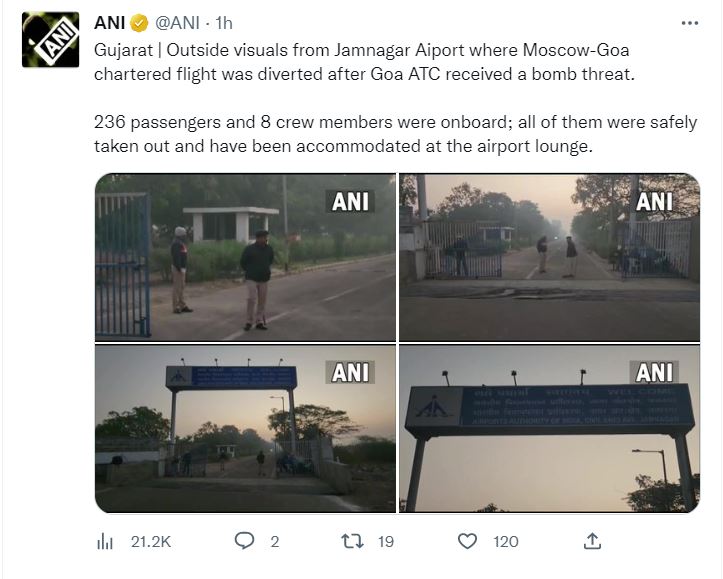Open the top-left photo of two guards

[x=245, y=257]
